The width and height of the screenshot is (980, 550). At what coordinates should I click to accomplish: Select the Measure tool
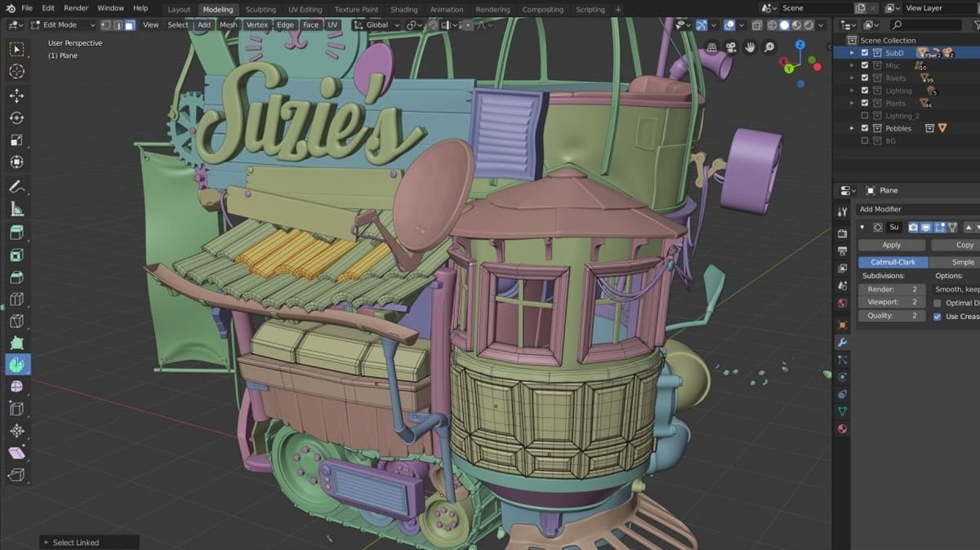pos(16,209)
